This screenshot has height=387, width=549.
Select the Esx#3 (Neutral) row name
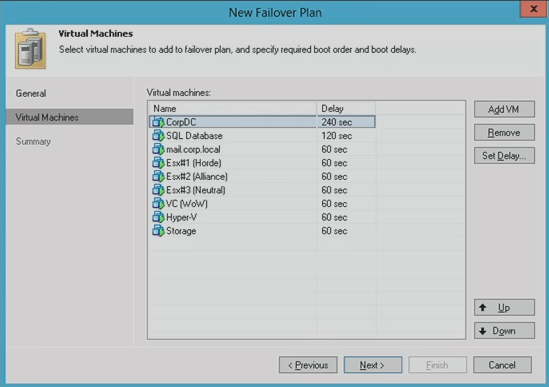[196, 190]
